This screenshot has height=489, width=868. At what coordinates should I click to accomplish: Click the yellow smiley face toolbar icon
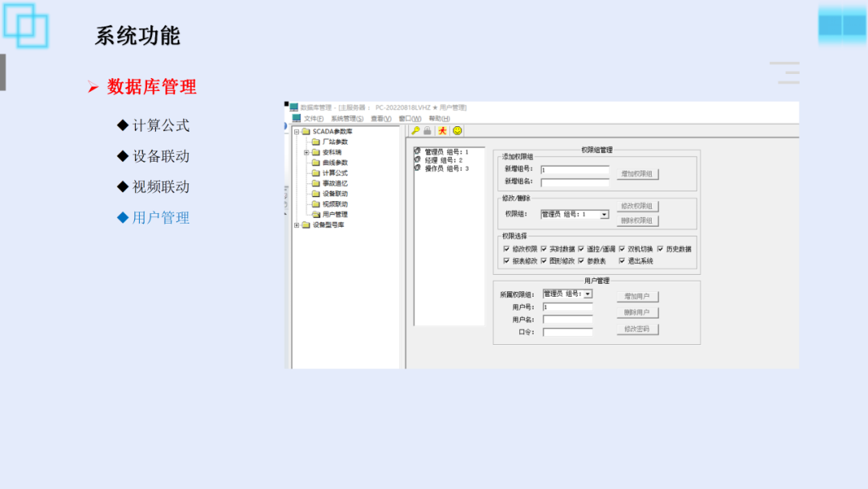[x=457, y=131]
